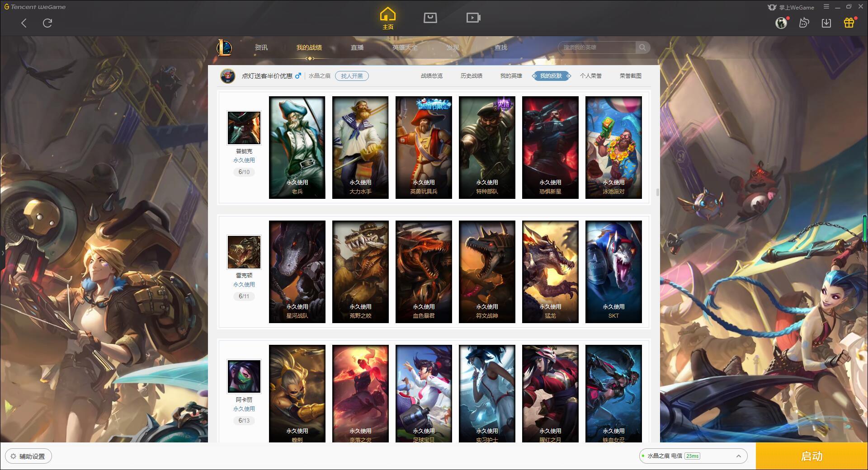The image size is (868, 470).
Task: Switch to 我的英雄 sub-tab
Action: coord(511,76)
